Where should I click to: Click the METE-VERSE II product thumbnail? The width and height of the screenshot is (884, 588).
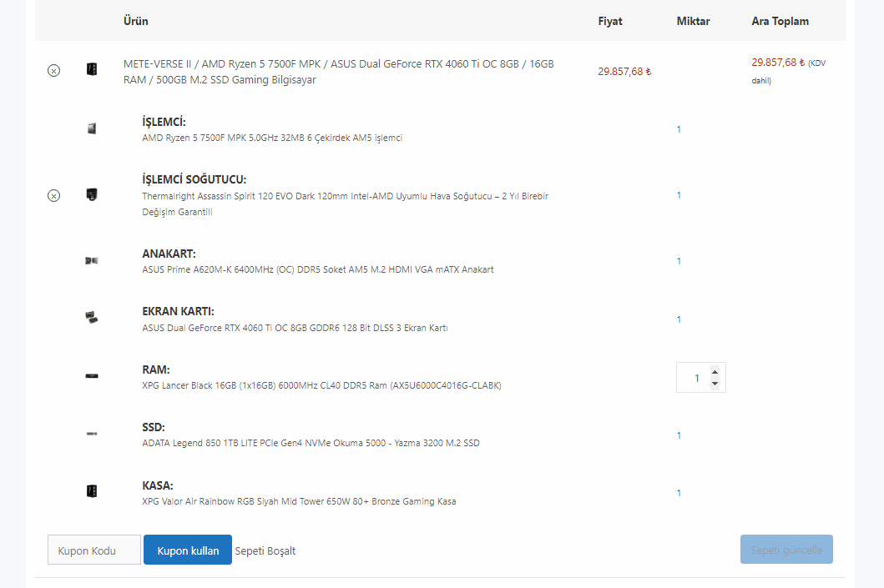(x=92, y=69)
